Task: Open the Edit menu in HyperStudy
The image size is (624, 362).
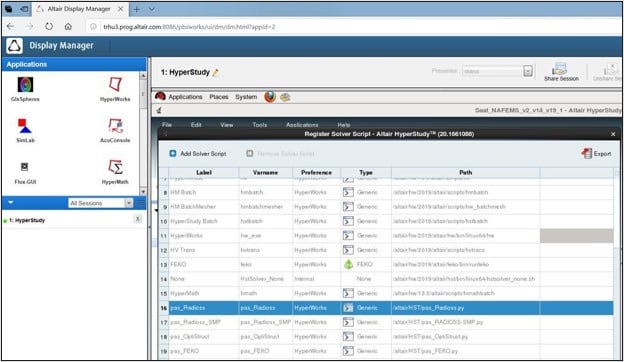Action: [x=196, y=125]
